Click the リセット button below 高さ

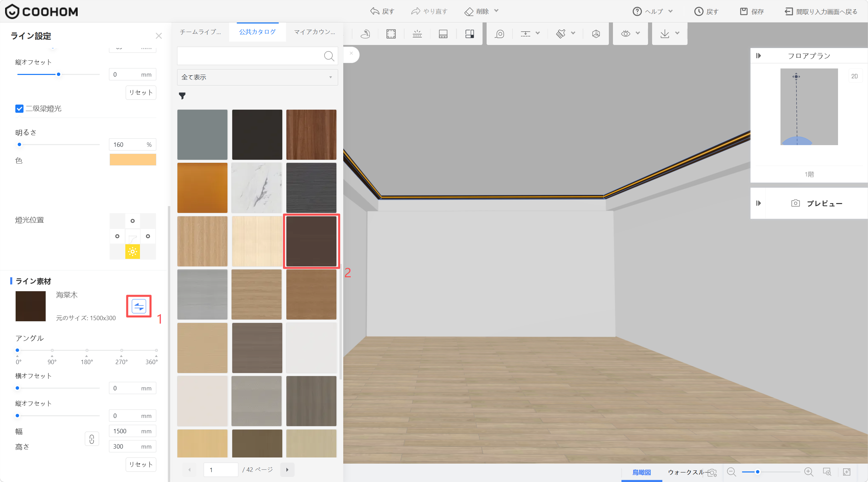point(141,465)
